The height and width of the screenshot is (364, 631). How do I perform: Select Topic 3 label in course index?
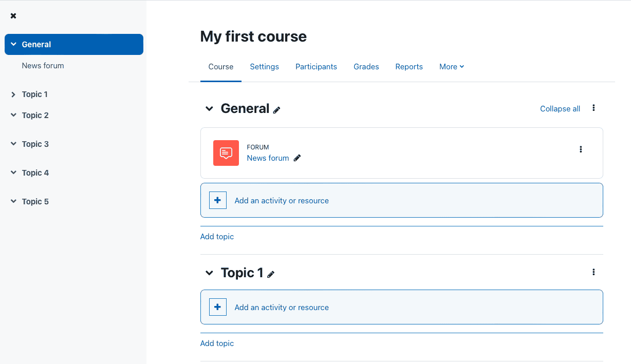[35, 144]
